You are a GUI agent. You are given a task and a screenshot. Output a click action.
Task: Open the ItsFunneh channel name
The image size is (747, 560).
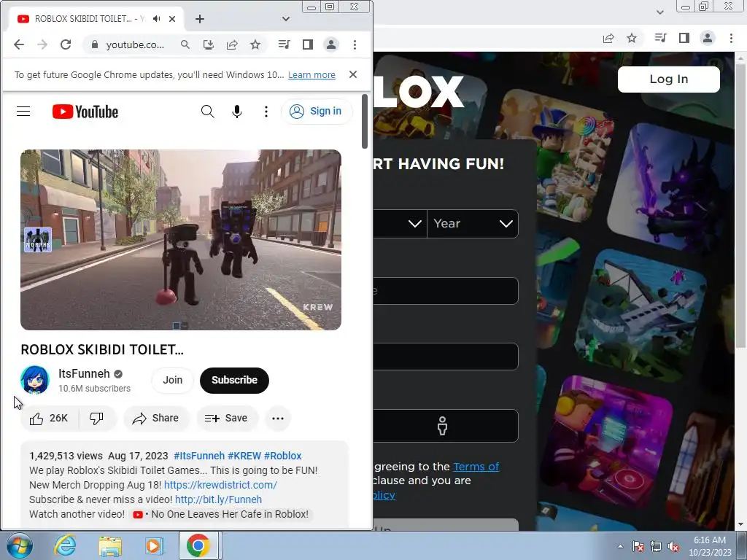84,373
